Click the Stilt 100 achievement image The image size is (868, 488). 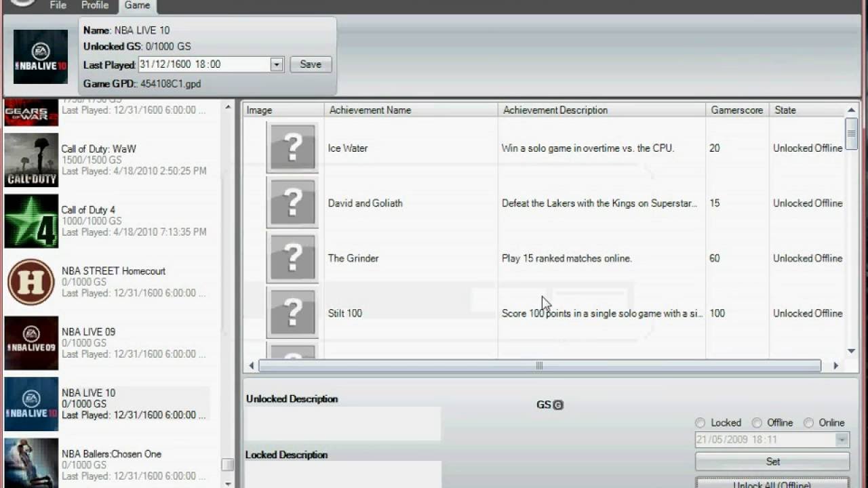click(292, 312)
